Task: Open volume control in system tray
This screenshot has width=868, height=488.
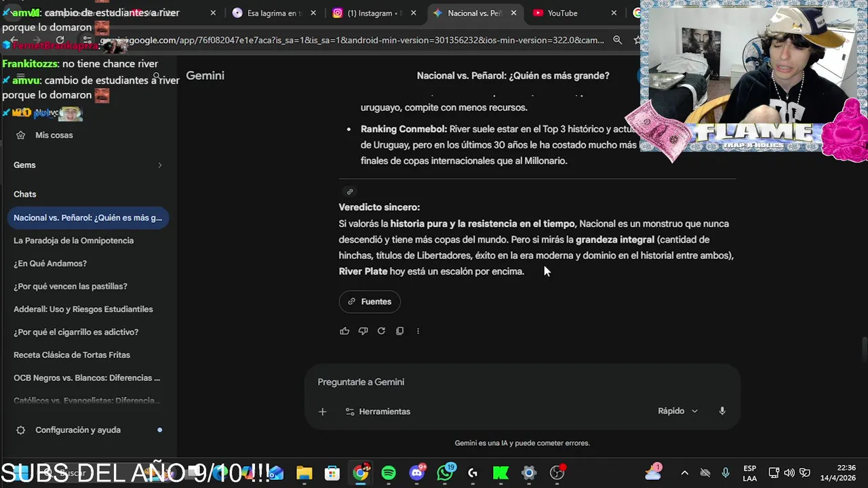Action: 789,473
